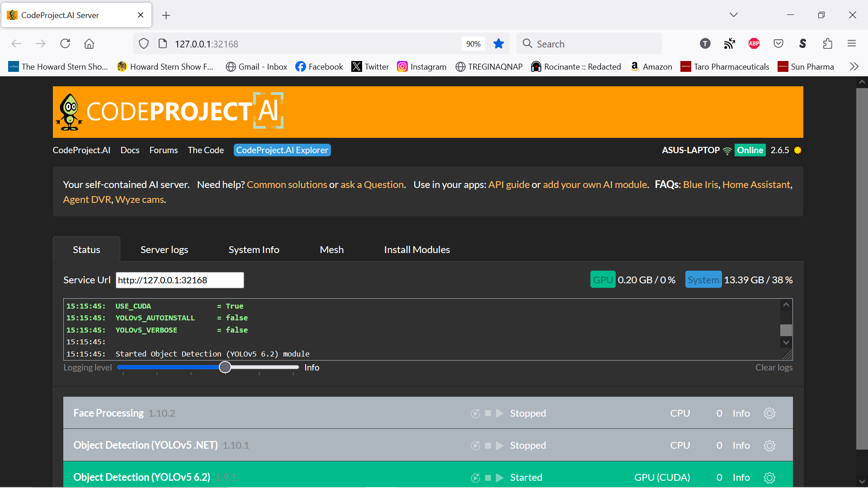Screen dimensions: 868x488
Task: Open the Wyze cams FAQ link
Action: click(x=140, y=199)
